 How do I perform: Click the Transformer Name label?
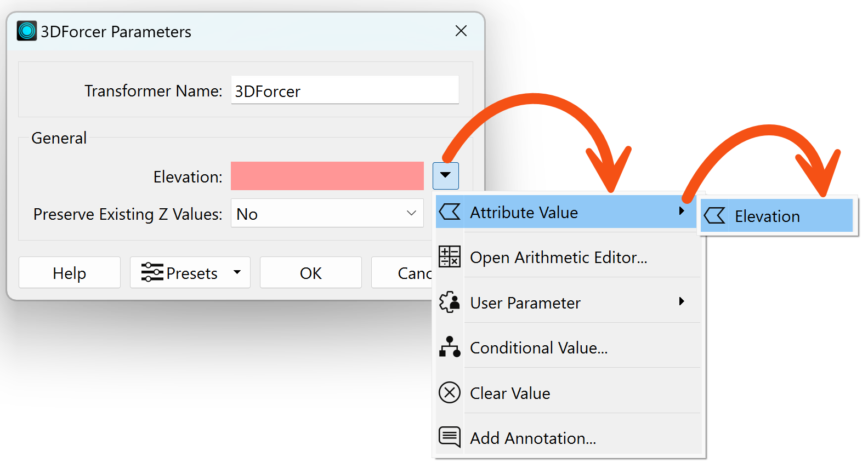click(154, 90)
